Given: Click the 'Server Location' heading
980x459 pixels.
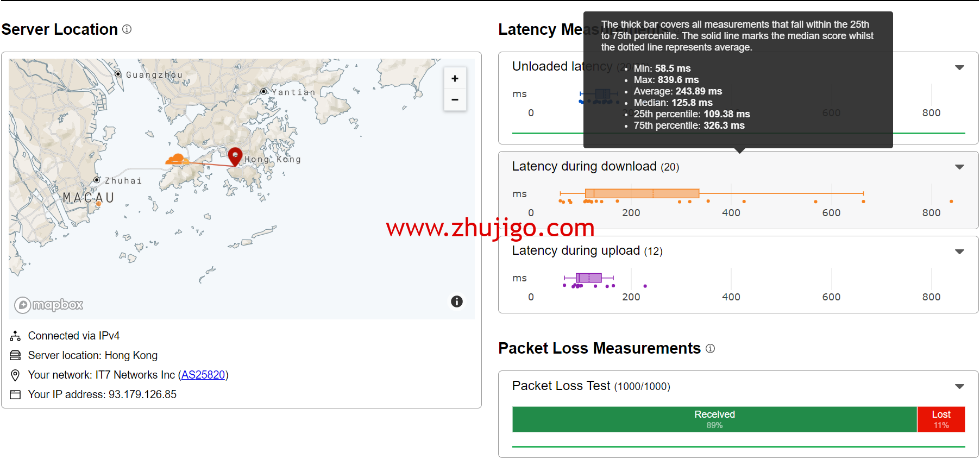Looking at the screenshot, I should pyautogui.click(x=60, y=29).
